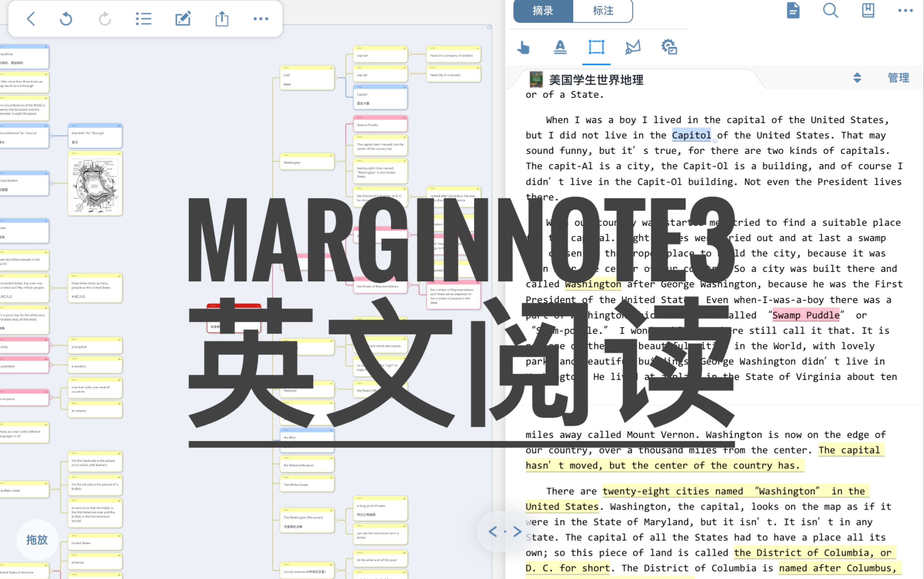
Task: Go to previous page with left arrow
Action: pyautogui.click(x=493, y=531)
